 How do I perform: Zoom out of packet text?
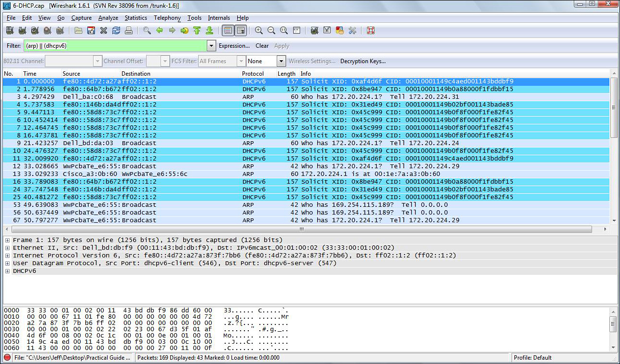(x=271, y=30)
